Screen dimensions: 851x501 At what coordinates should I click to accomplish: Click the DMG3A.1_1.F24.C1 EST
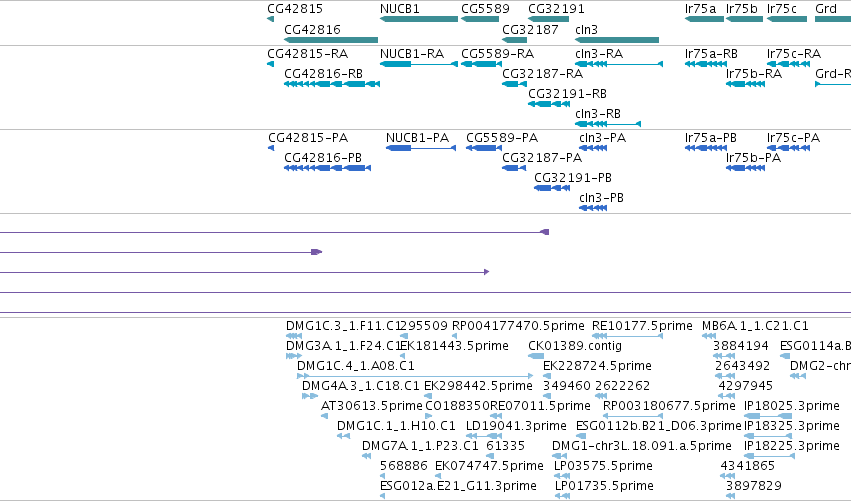294,356
